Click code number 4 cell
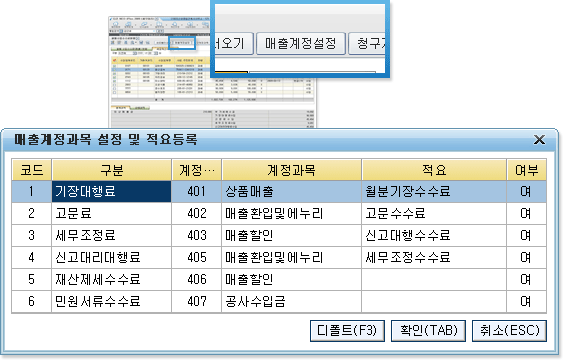 tap(32, 258)
